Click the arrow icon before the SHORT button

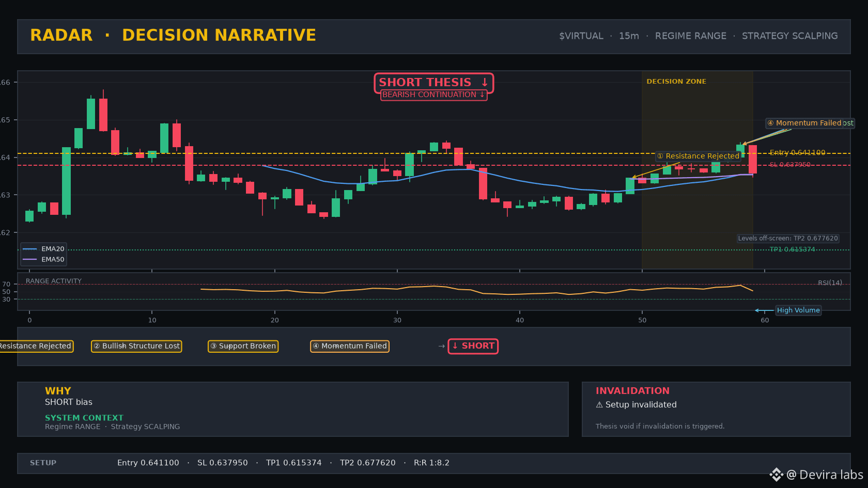pyautogui.click(x=441, y=346)
